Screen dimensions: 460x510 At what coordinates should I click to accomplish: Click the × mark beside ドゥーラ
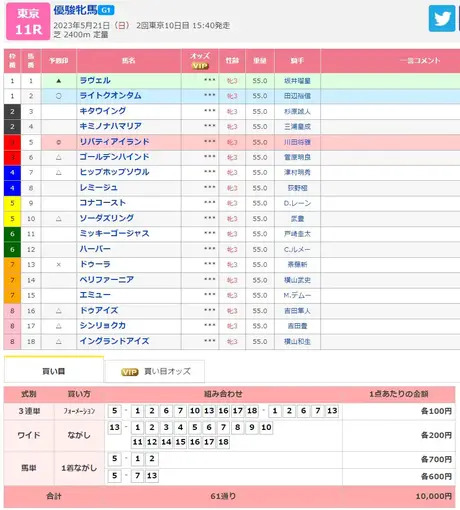click(x=59, y=265)
